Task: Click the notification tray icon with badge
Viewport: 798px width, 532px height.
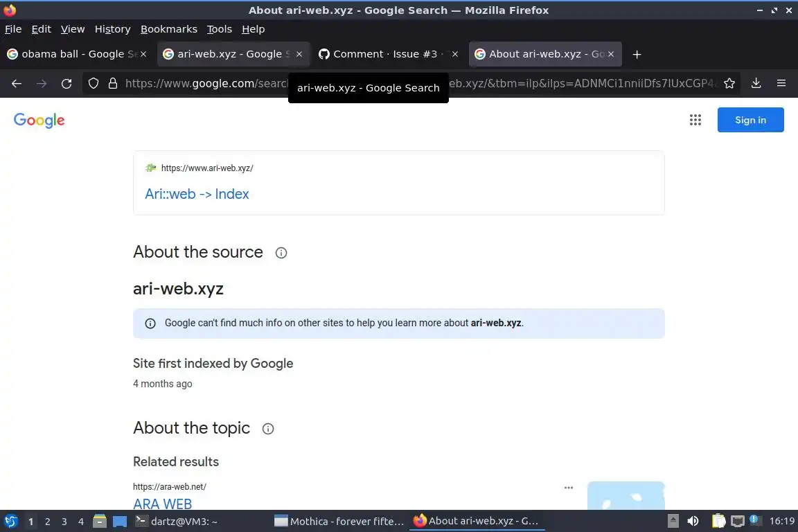Action: [x=756, y=520]
